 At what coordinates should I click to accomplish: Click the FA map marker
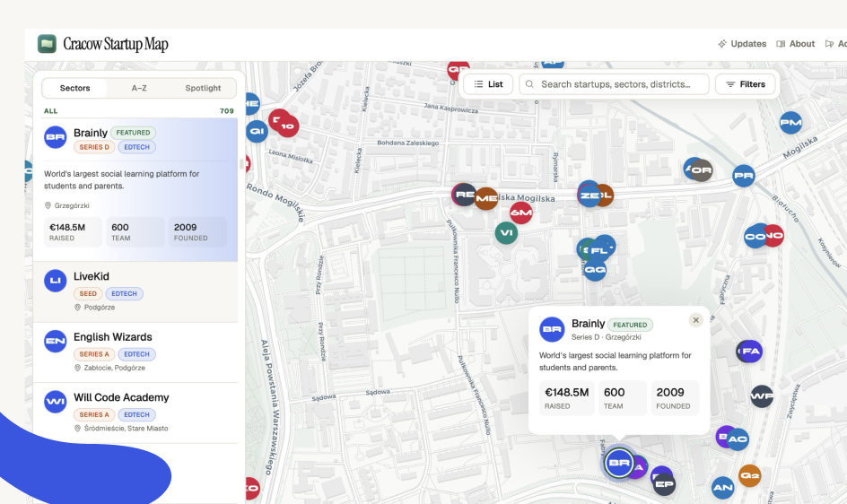tap(751, 352)
